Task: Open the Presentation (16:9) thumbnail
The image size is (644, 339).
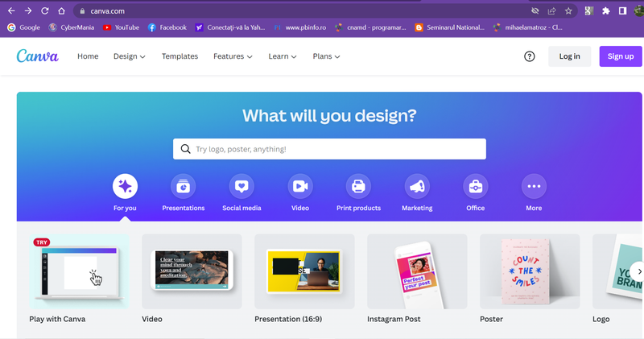Action: point(304,271)
